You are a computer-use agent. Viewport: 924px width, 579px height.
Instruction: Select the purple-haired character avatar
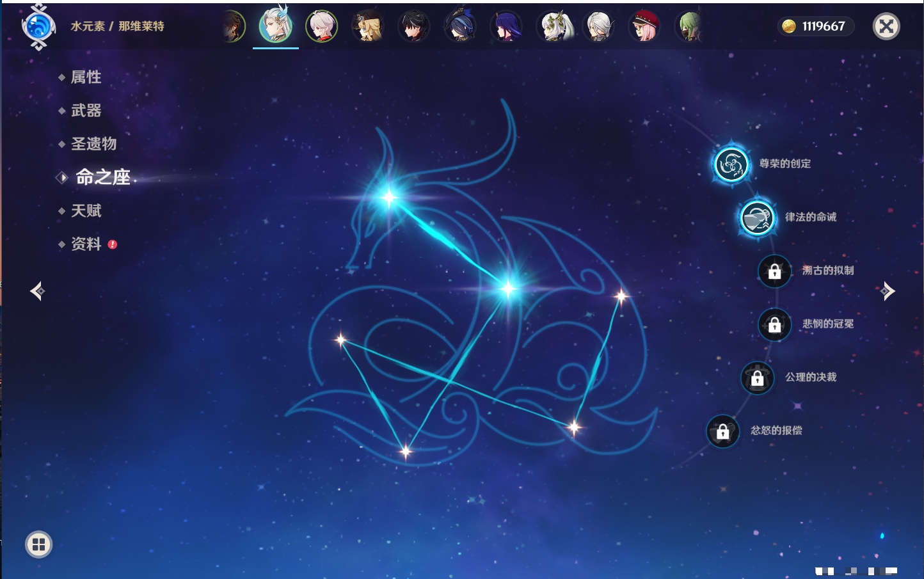tap(506, 26)
